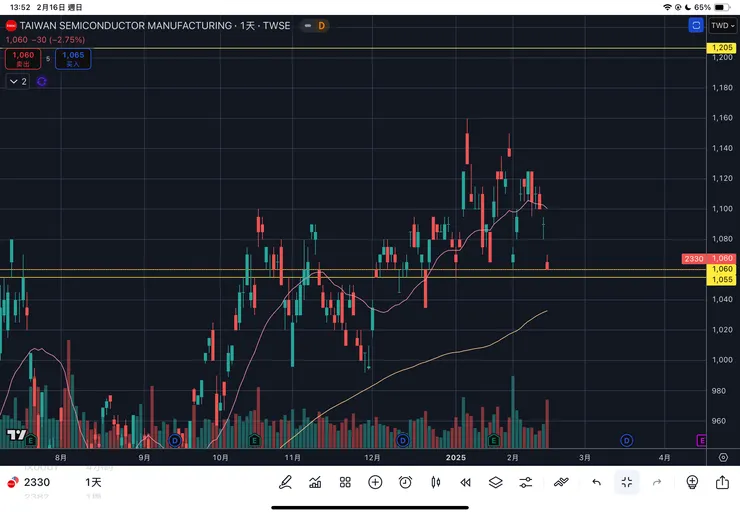Start bar replay with rewind icon
740x514 pixels.
click(x=465, y=482)
